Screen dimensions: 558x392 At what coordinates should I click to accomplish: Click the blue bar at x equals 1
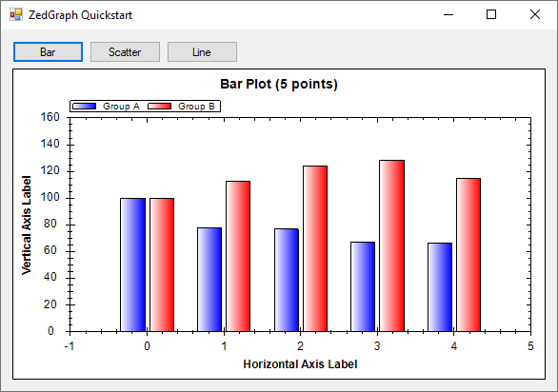209,280
